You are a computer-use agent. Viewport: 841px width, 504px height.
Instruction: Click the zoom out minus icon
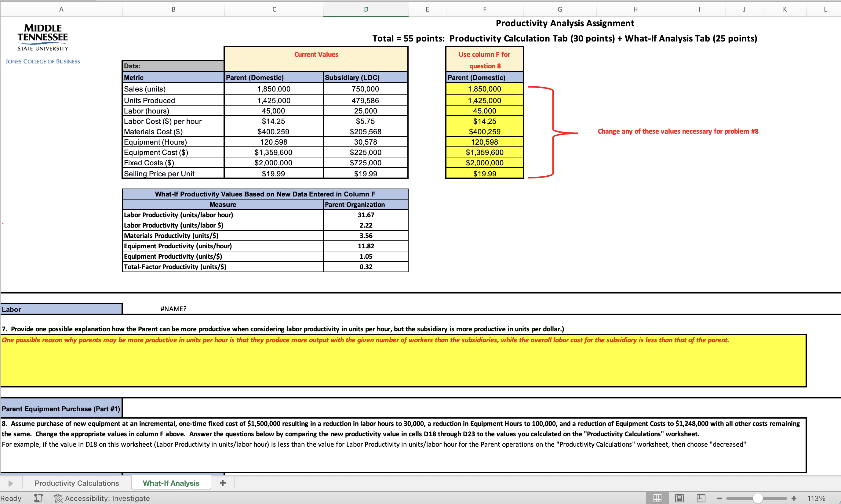(719, 498)
